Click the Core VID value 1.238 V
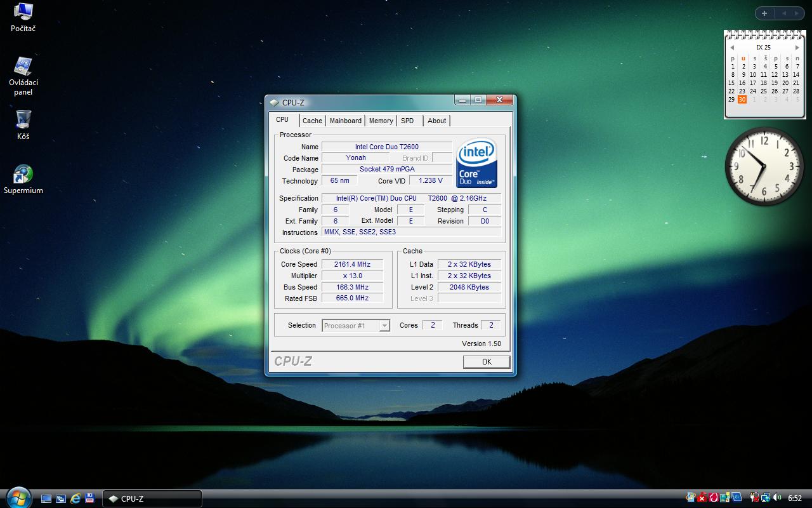The image size is (812, 508). point(431,180)
